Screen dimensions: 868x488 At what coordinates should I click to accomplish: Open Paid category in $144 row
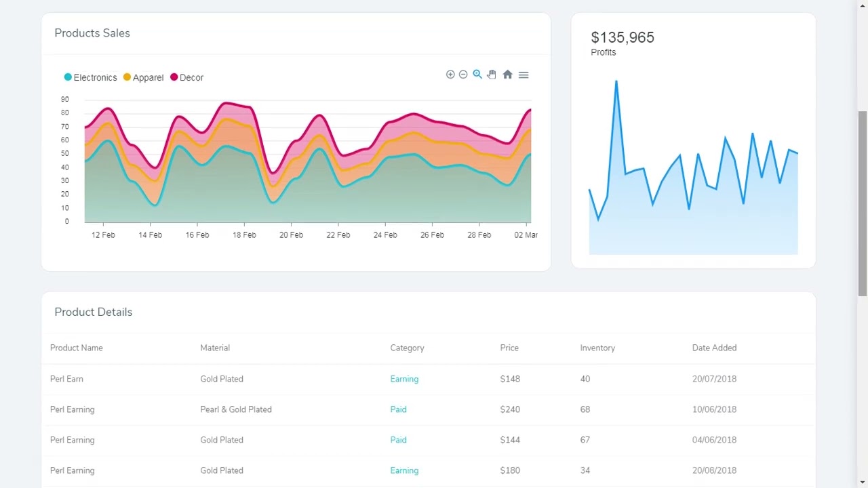[398, 440]
